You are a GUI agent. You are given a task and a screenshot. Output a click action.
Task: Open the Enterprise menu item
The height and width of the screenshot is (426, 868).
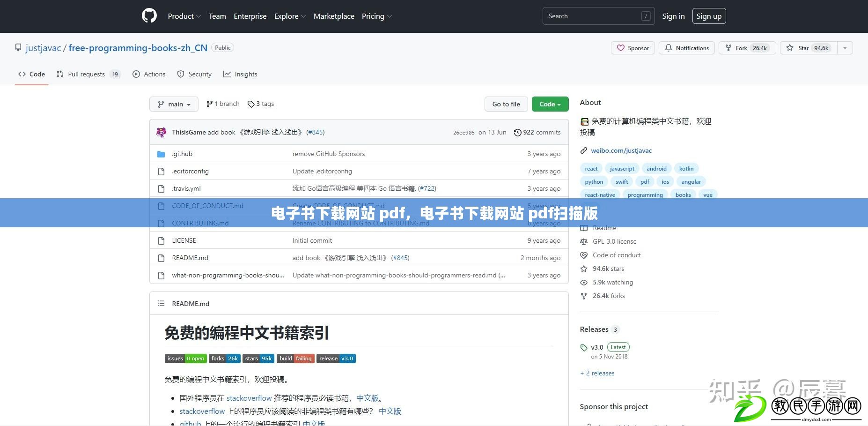coord(250,16)
